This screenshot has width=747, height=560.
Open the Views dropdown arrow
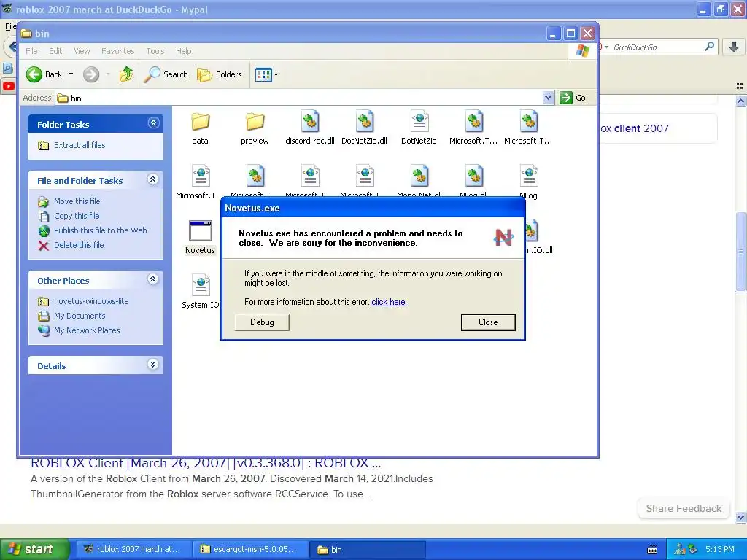276,75
